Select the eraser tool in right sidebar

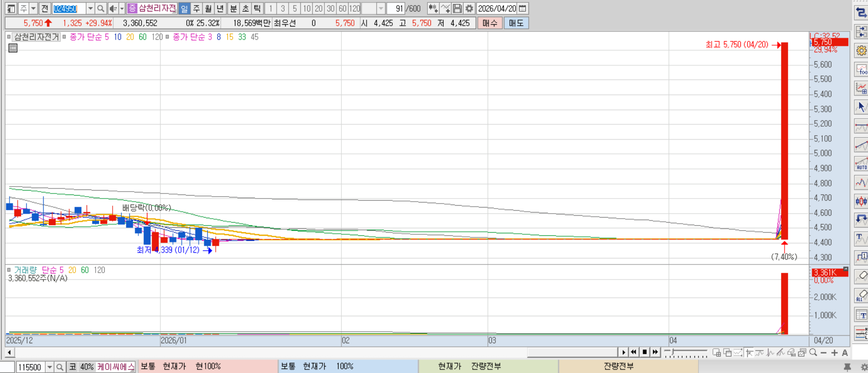click(x=861, y=276)
